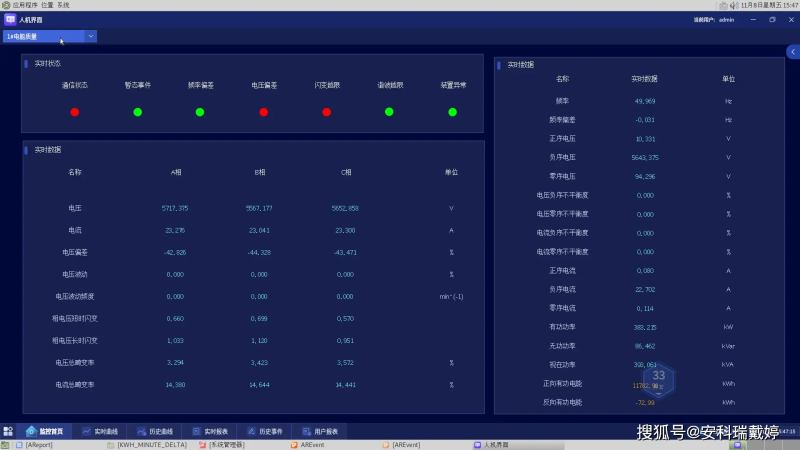Open the 应用程序 system menu
Image resolution: width=800 pixels, height=450 pixels.
[25, 5]
